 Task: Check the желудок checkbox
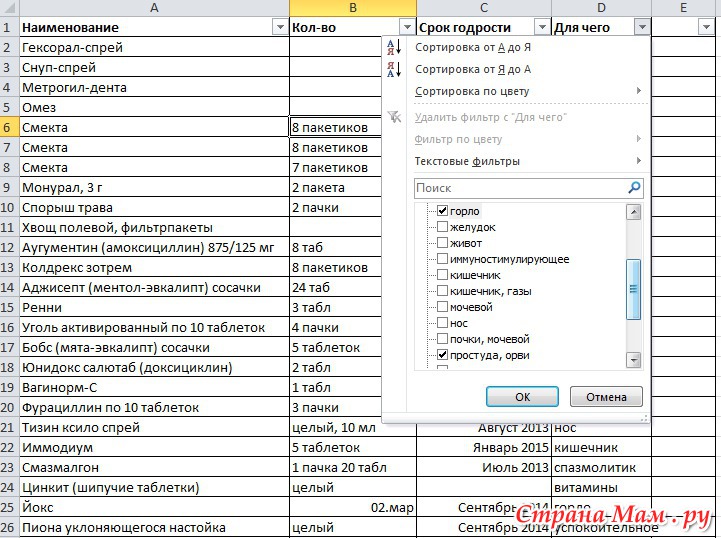coord(442,227)
